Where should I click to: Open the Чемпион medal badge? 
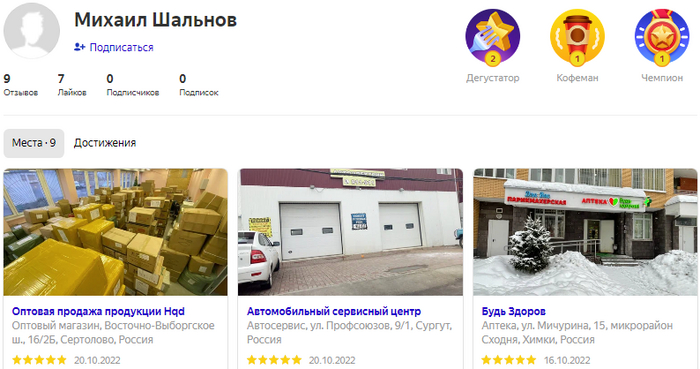click(662, 37)
